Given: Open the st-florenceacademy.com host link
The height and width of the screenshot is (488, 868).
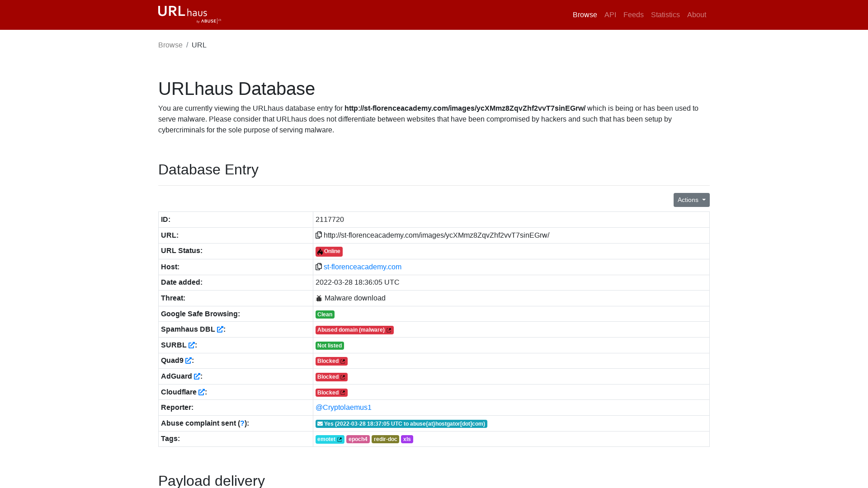Looking at the screenshot, I should pyautogui.click(x=363, y=267).
